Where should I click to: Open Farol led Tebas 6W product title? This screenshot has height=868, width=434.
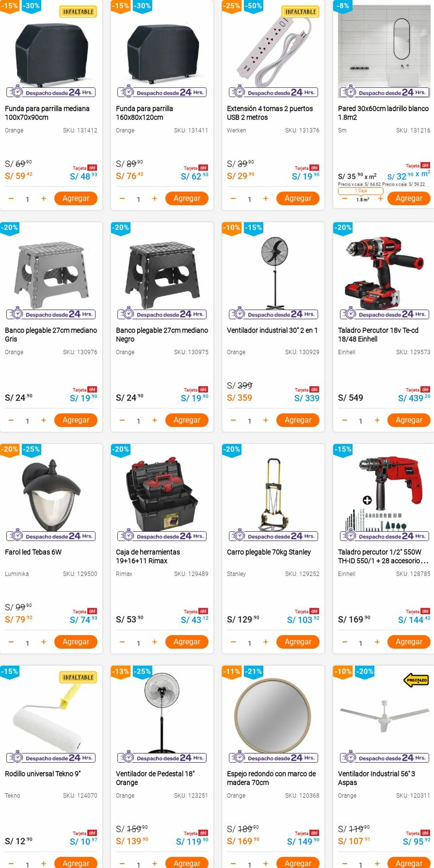(33, 552)
